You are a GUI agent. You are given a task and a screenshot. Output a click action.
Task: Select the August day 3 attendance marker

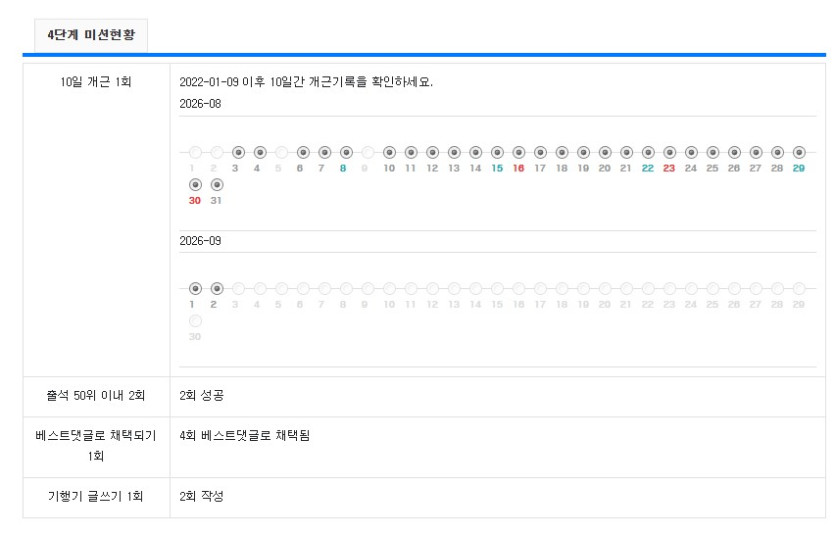[x=239, y=153]
